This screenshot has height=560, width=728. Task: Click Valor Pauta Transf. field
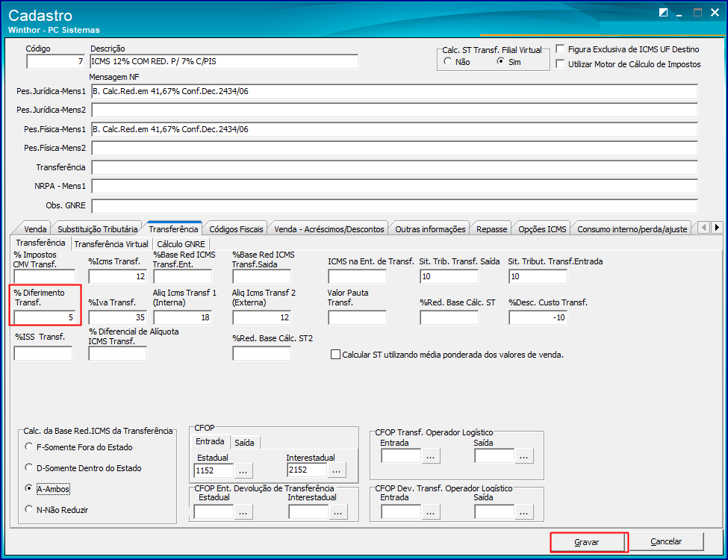pos(358,317)
